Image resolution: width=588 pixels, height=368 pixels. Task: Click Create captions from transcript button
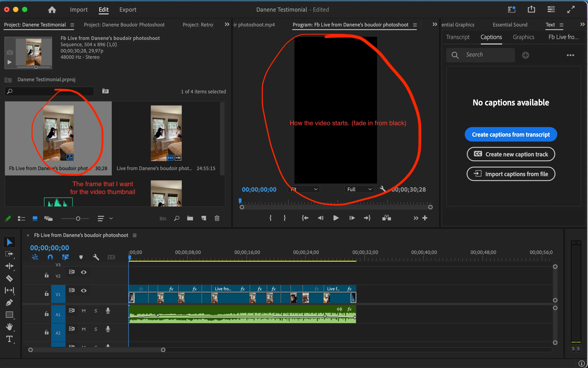[511, 134]
